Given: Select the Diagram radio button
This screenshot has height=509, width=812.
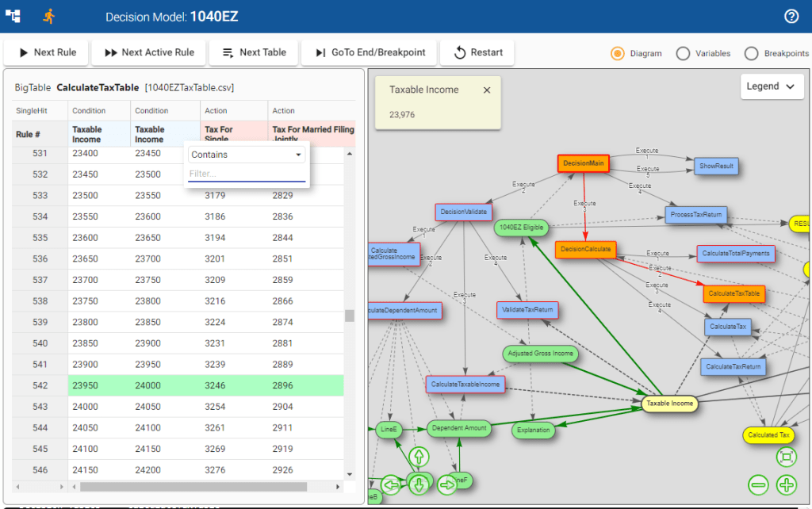Looking at the screenshot, I should 618,53.
